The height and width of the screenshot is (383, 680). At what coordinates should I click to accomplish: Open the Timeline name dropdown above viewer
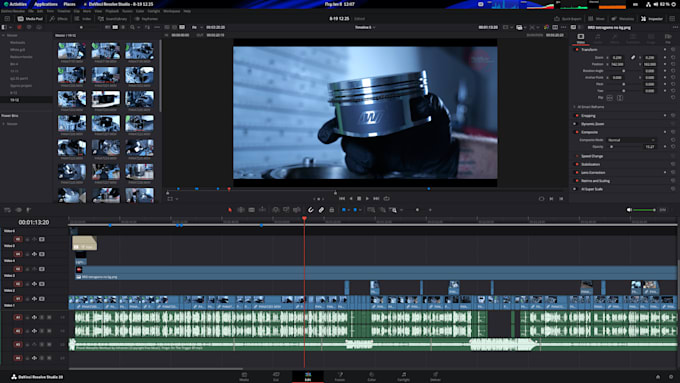coord(365,27)
